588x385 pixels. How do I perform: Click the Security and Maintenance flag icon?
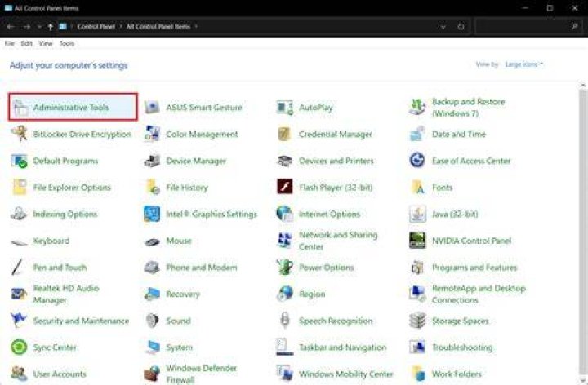[19, 321]
